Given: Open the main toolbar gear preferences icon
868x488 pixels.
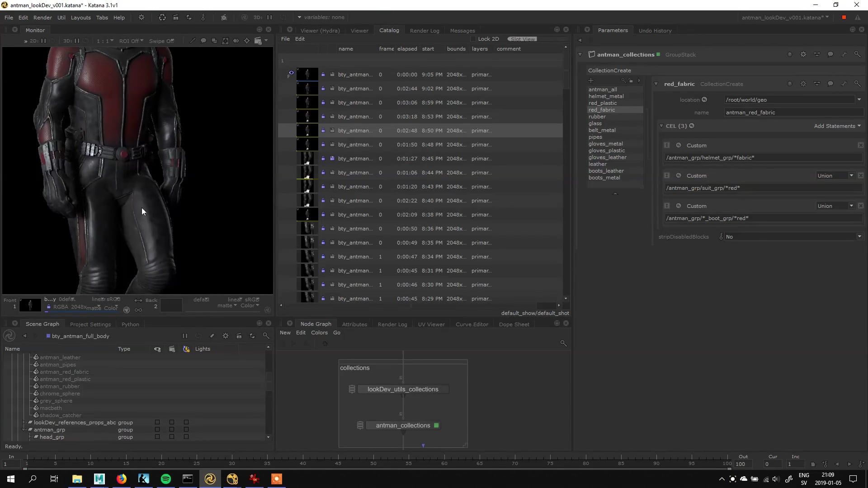Looking at the screenshot, I should (x=142, y=18).
